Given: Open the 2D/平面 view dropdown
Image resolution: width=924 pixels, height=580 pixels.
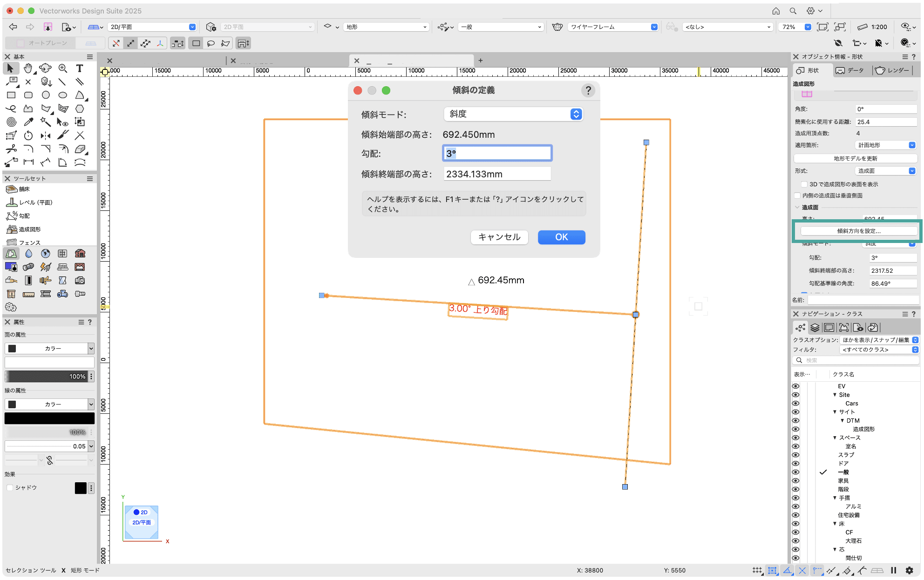Looking at the screenshot, I should click(x=152, y=27).
